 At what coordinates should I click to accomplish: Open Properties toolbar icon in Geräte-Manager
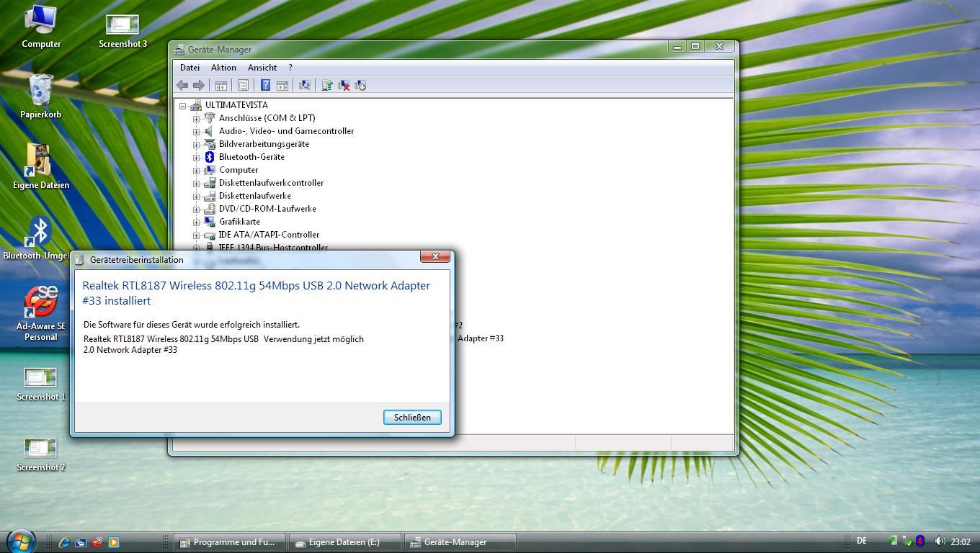pyautogui.click(x=243, y=85)
